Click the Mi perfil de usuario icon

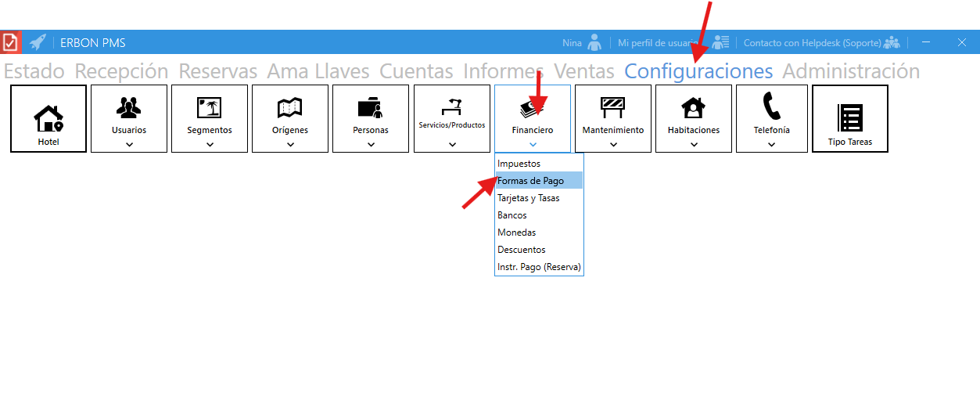click(720, 42)
